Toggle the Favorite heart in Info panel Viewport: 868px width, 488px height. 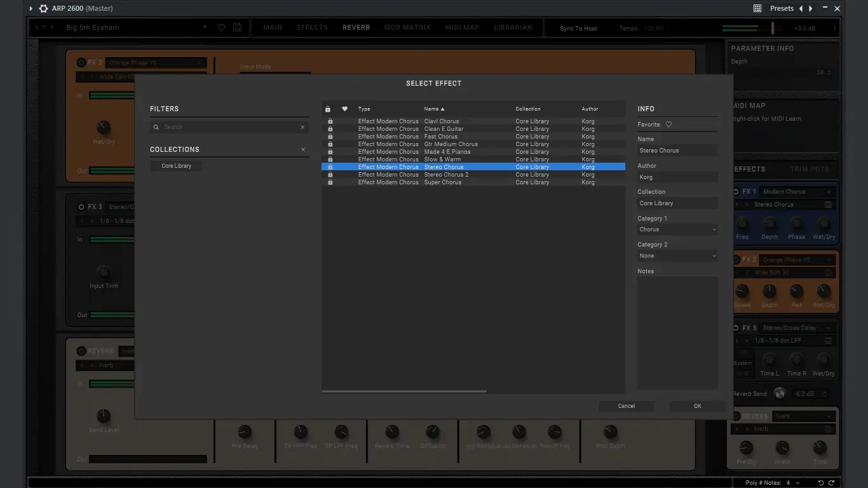tap(668, 125)
